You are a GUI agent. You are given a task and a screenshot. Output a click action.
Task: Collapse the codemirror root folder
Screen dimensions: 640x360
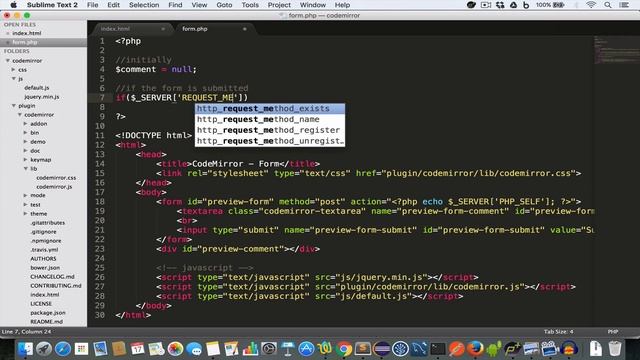coord(7,60)
